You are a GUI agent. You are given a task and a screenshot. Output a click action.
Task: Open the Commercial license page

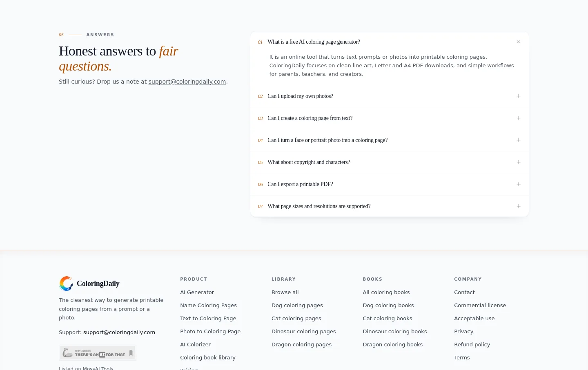coord(480,306)
